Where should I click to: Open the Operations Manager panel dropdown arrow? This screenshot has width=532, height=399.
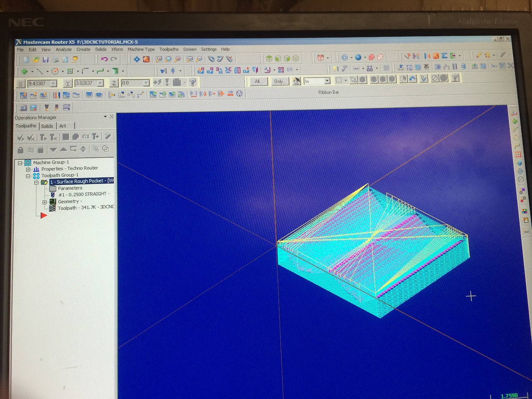pyautogui.click(x=105, y=116)
